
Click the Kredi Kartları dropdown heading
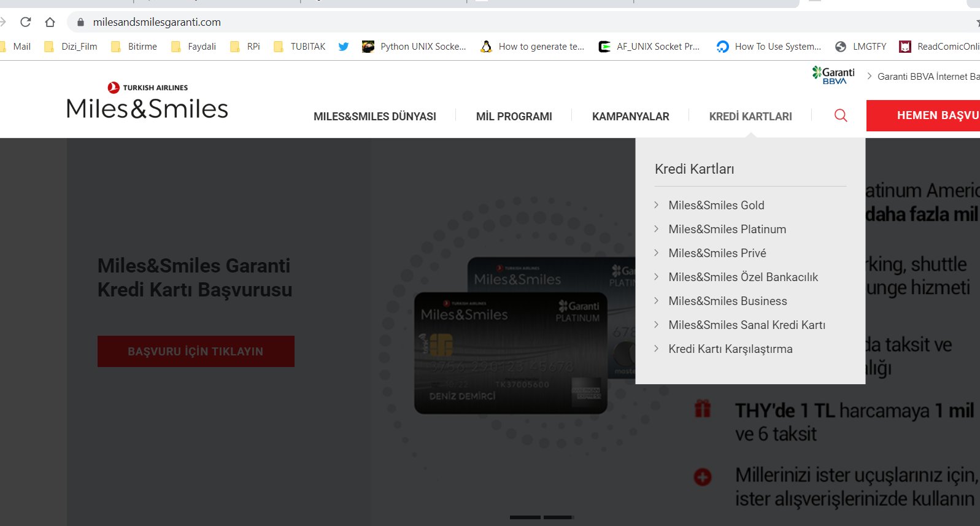point(694,169)
